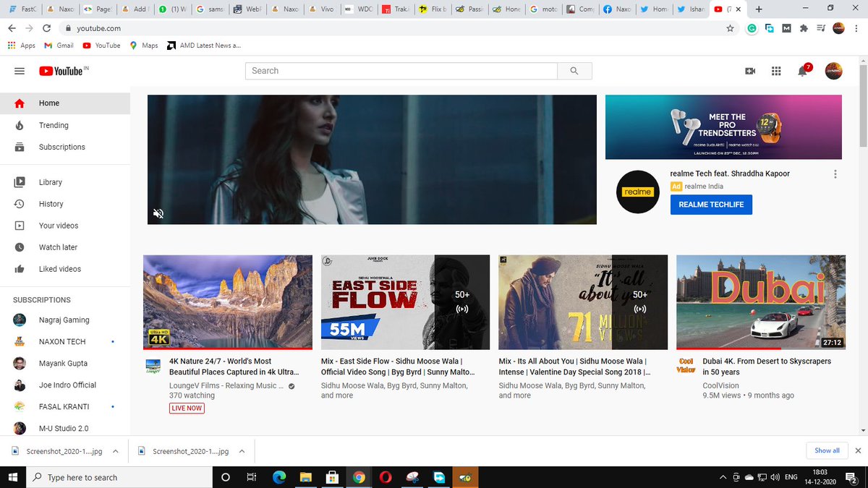
Task: Open Watch later in the sidebar
Action: (x=65, y=247)
